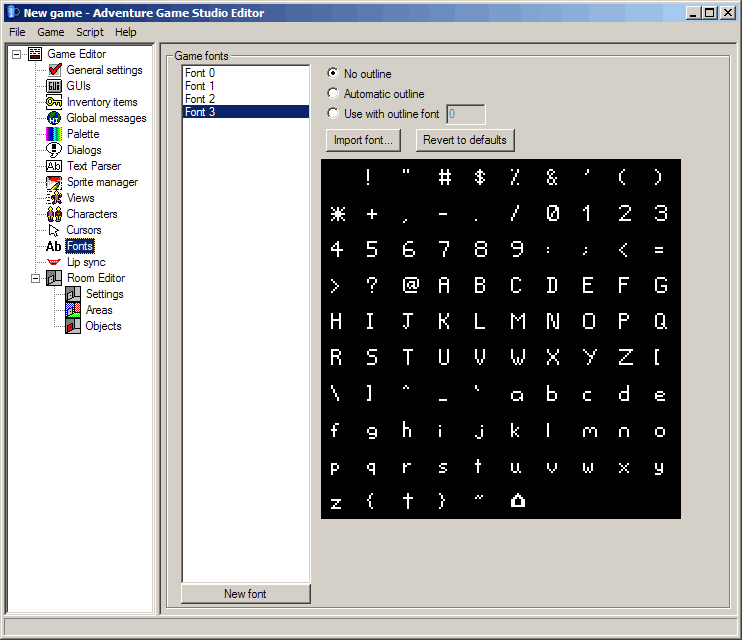The height and width of the screenshot is (640, 742).
Task: Open GUIs in the tree
Action: [x=78, y=86]
